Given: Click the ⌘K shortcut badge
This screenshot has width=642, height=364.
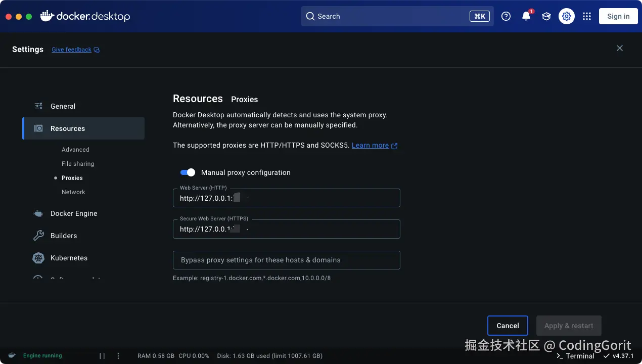Looking at the screenshot, I should 479,16.
